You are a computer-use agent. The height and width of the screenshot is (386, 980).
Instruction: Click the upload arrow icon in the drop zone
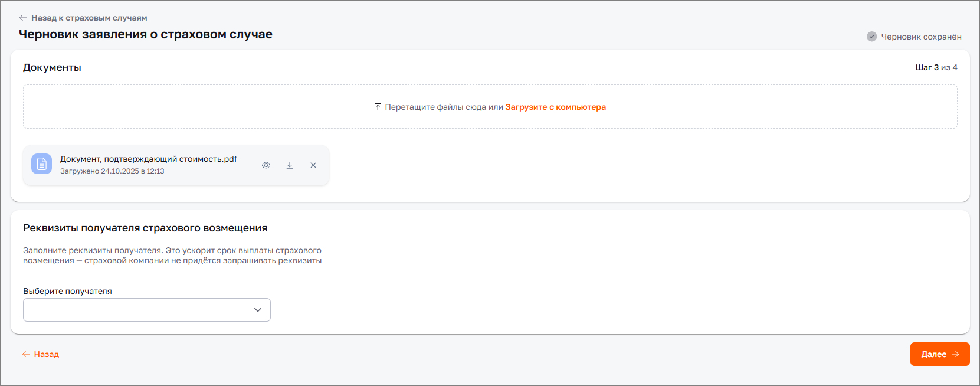[x=378, y=107]
